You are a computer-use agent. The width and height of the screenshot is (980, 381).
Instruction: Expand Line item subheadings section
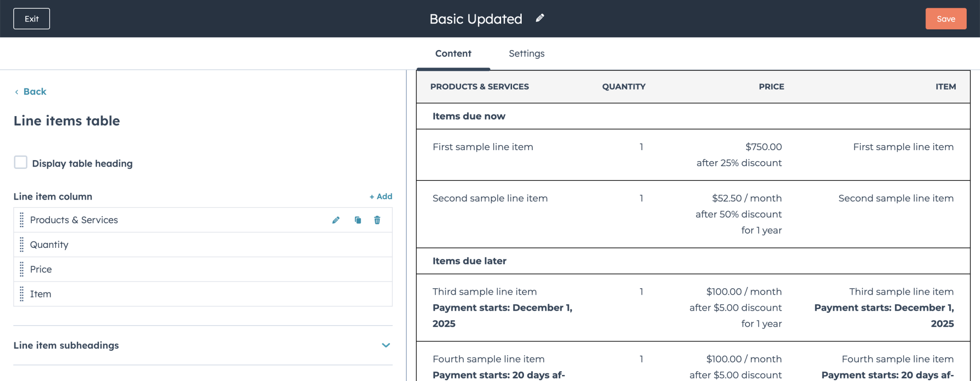(x=386, y=345)
